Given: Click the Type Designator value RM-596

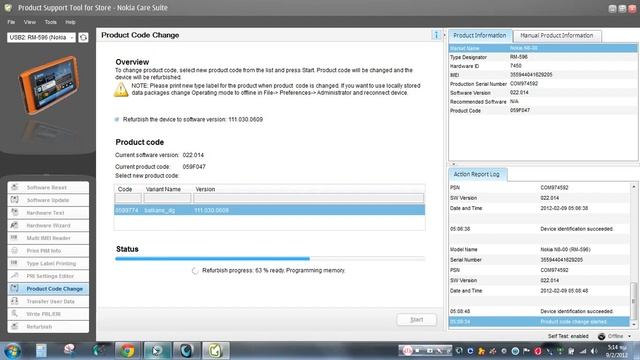Looking at the screenshot, I should tap(519, 57).
